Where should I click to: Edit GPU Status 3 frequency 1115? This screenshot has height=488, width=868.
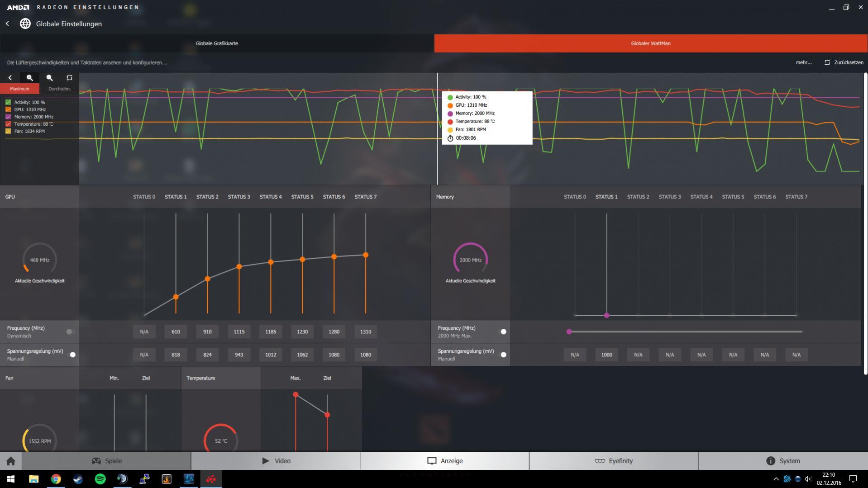pyautogui.click(x=239, y=332)
